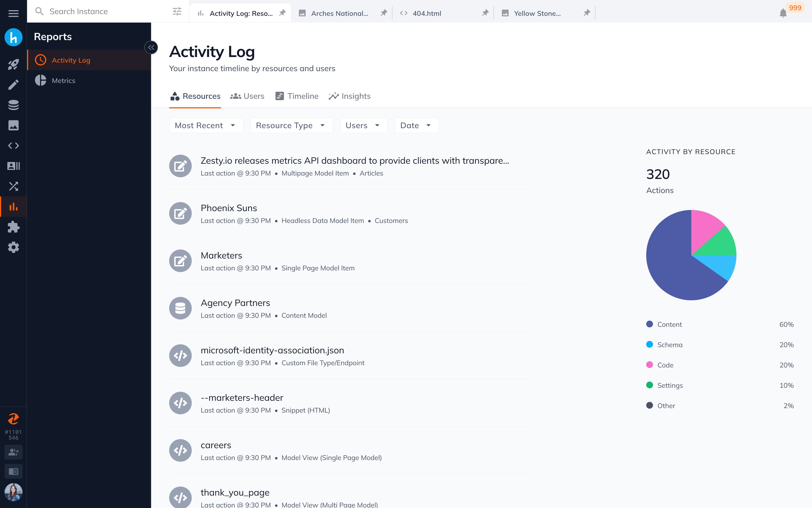
Task: Click the code icon beside --marketers-header
Action: [x=180, y=403]
